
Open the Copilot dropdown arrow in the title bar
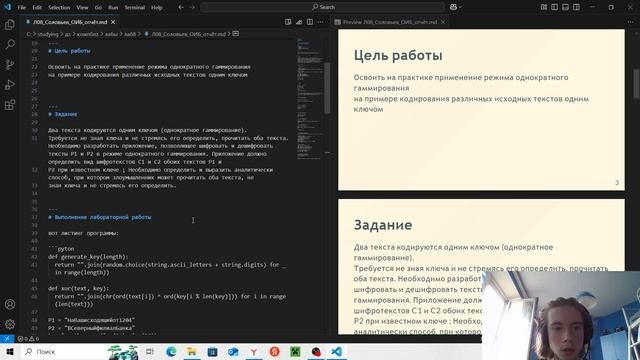460,7
